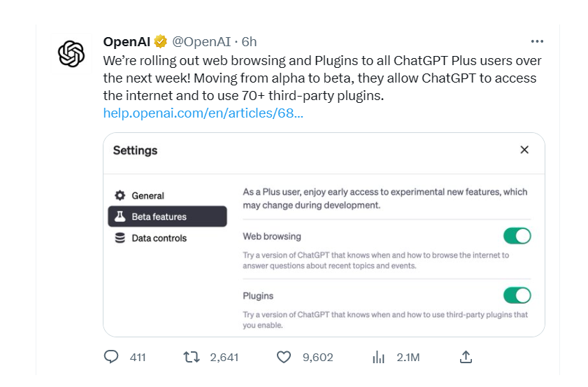This screenshot has width=588, height=387.
Task: Click the gold verified badge icon
Action: [x=161, y=41]
